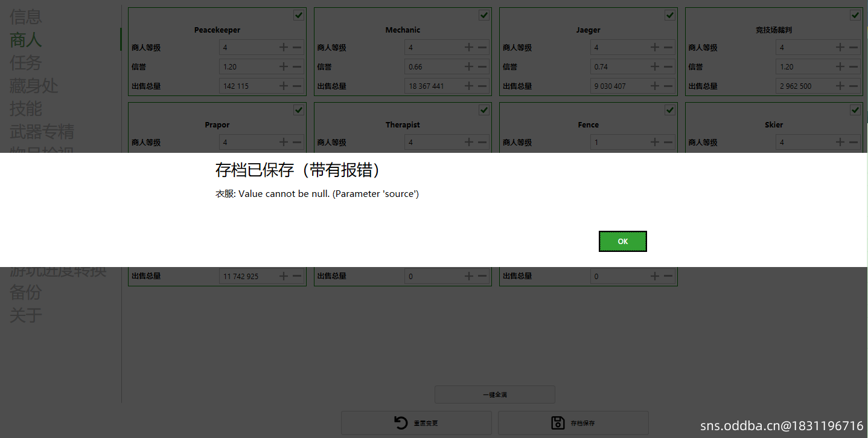Image resolution: width=868 pixels, height=438 pixels.
Task: Decrease Mechanic 信誉 with minus icon
Action: pos(482,66)
